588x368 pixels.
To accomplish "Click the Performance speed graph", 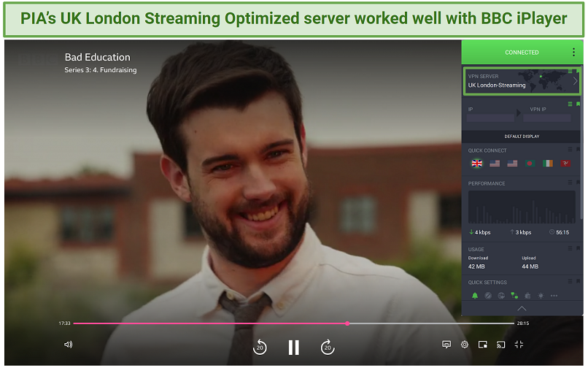I will click(522, 207).
